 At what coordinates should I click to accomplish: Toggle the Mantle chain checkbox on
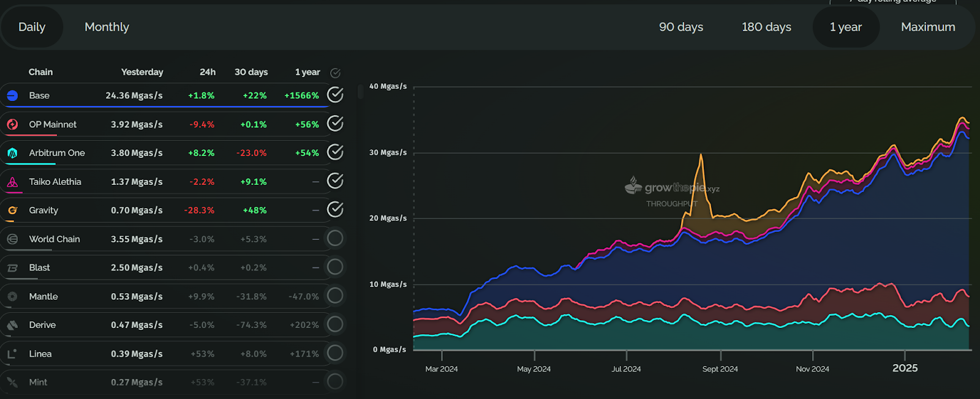point(335,296)
